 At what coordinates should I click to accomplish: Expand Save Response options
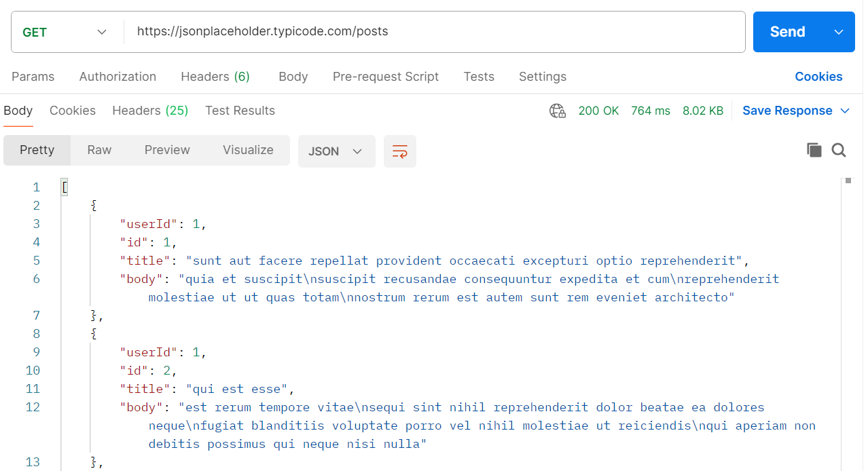pos(845,111)
